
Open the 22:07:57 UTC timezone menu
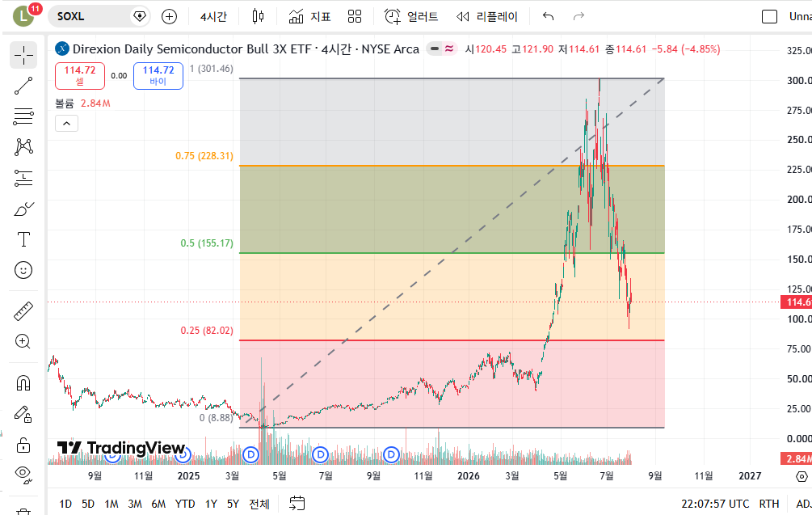[x=715, y=504]
